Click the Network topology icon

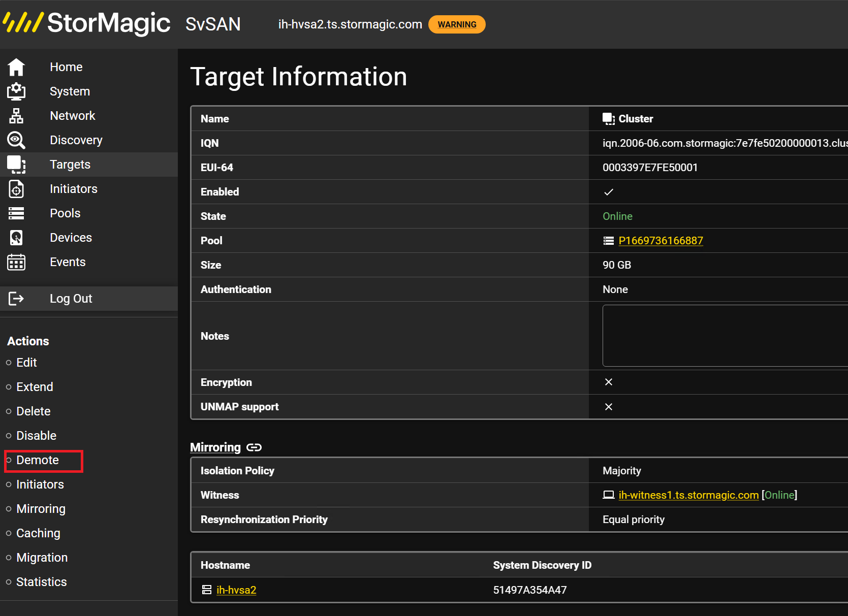click(x=16, y=116)
